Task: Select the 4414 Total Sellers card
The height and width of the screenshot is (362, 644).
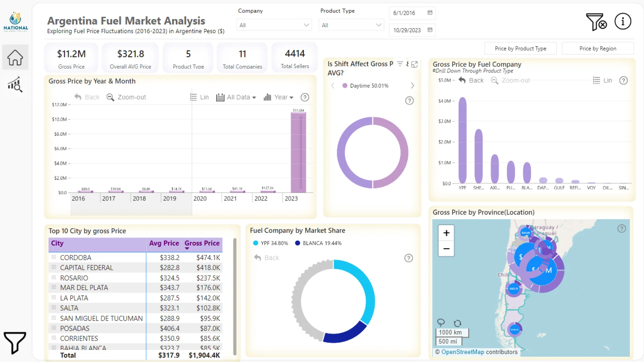Action: (x=295, y=58)
